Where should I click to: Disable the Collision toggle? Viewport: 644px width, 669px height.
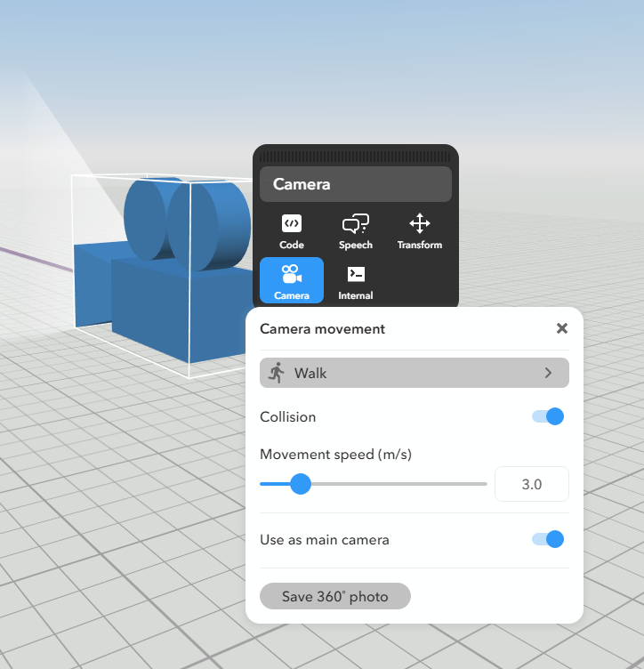pos(547,416)
